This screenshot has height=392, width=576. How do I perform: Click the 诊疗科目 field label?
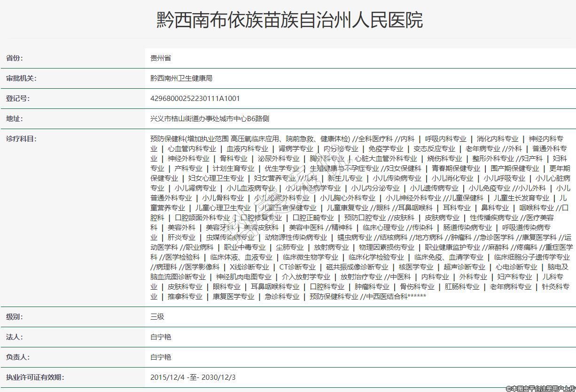(21, 139)
